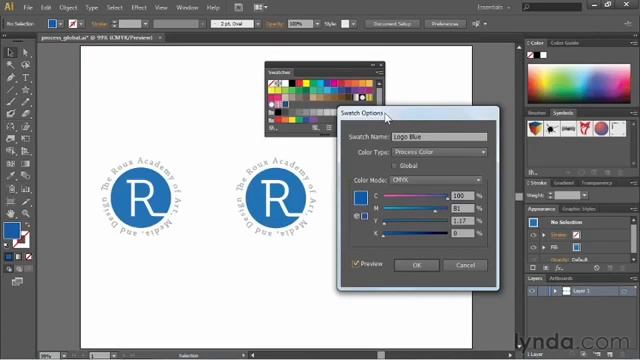Toggle Stroke visibility in Appearance panel
640x360 pixels.
tap(533, 235)
